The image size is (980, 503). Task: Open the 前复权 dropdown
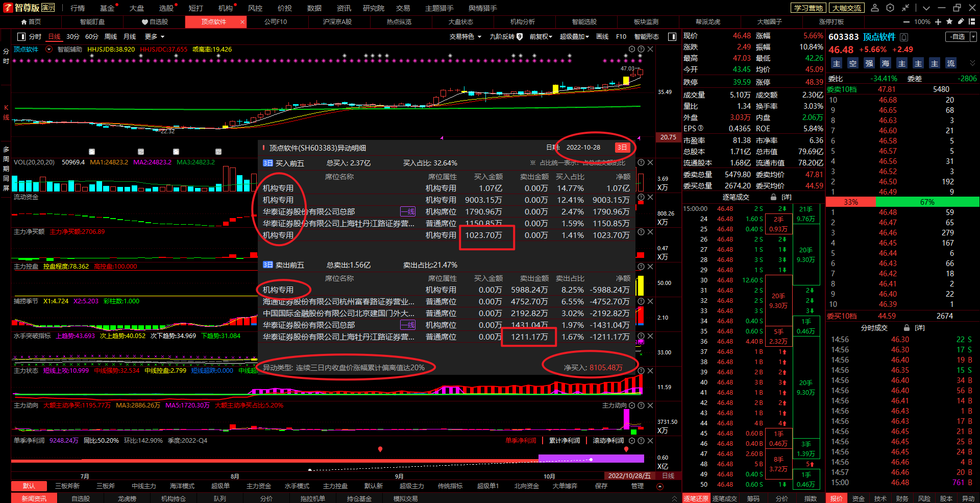[x=541, y=37]
